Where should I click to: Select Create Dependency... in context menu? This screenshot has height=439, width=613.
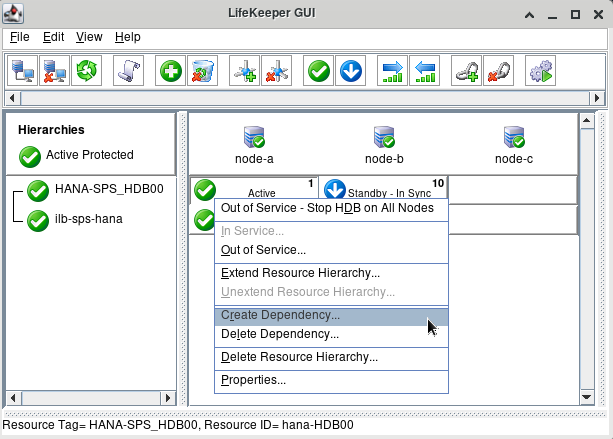pyautogui.click(x=331, y=315)
